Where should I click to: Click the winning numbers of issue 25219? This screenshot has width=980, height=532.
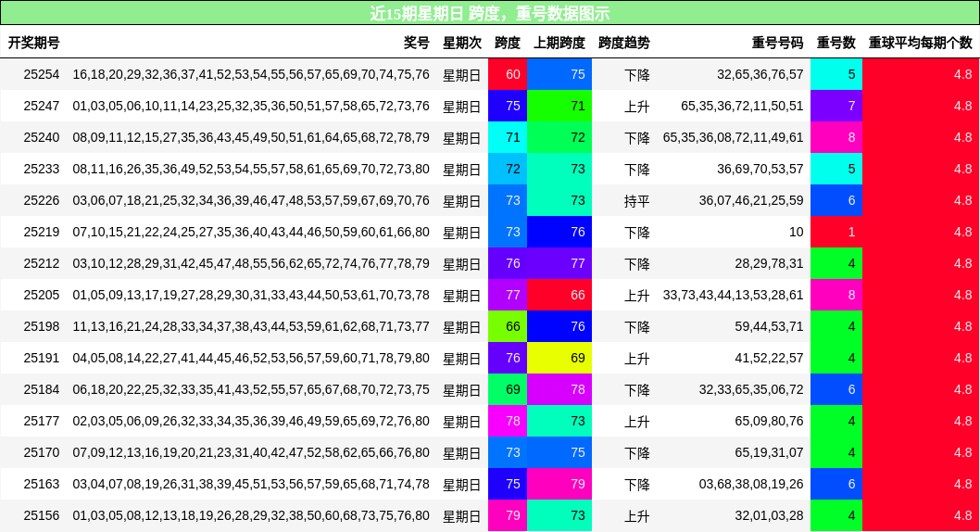251,232
